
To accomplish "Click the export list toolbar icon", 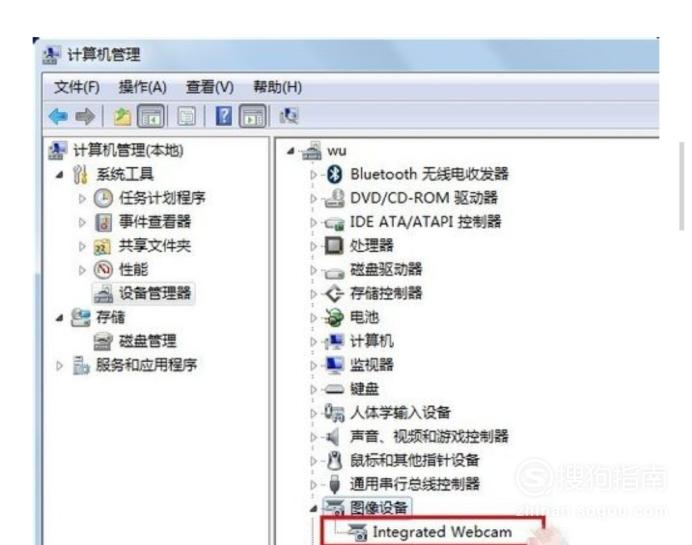I will click(187, 117).
